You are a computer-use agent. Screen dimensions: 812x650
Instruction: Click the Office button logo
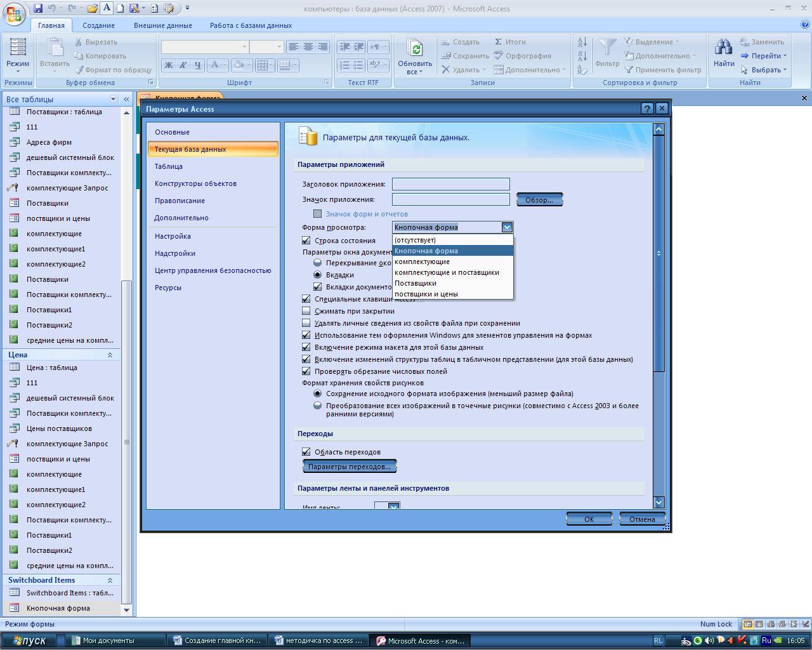pos(14,13)
